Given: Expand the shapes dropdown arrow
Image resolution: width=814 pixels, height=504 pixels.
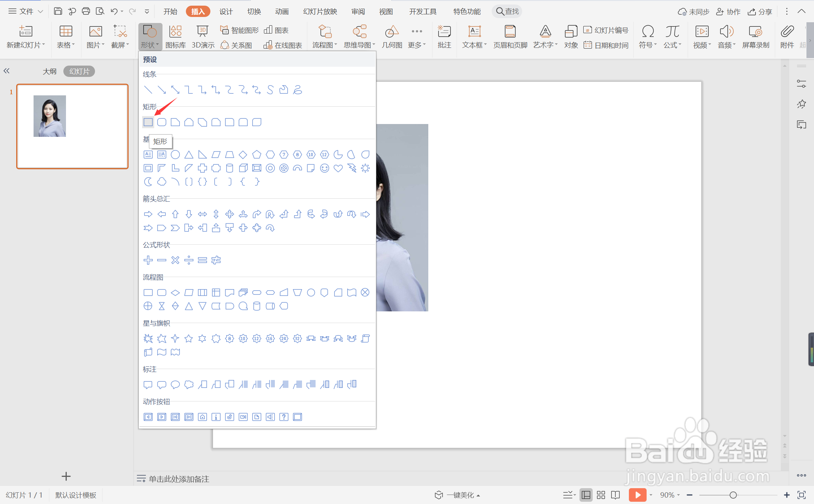Looking at the screenshot, I should 157,45.
